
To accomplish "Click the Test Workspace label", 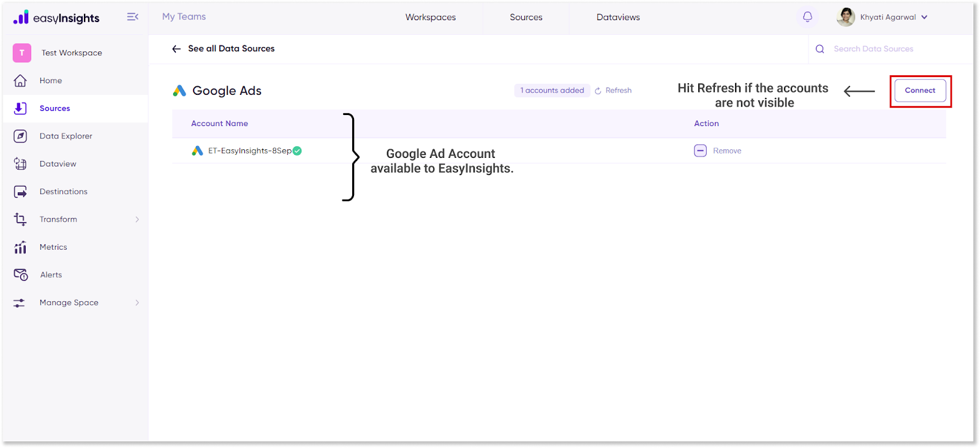I will tap(72, 53).
